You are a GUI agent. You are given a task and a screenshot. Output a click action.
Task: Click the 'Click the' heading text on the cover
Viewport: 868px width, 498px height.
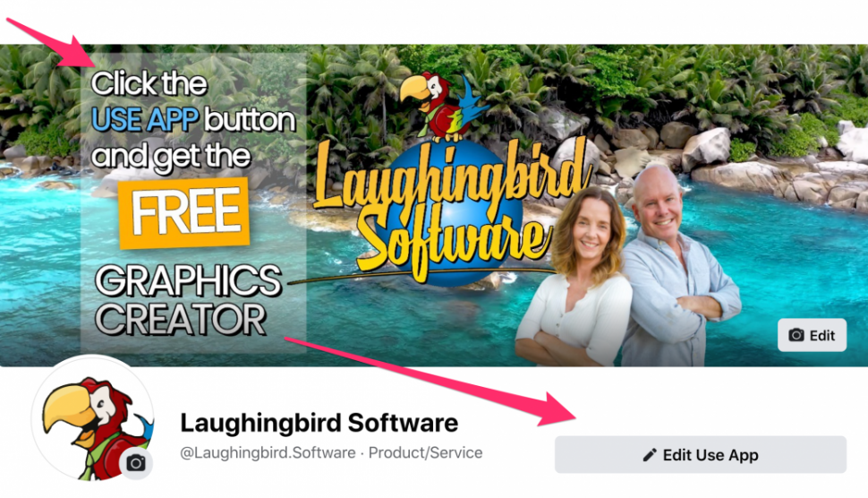149,83
